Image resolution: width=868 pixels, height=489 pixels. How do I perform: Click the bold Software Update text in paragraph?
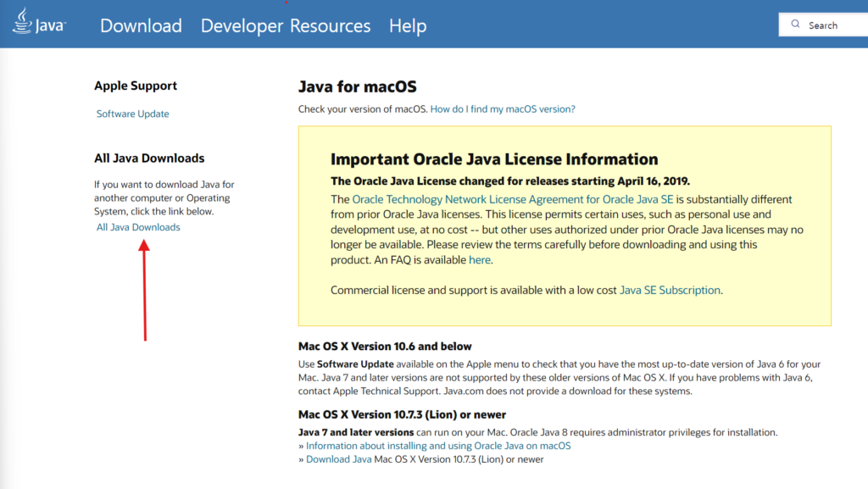[x=355, y=364]
